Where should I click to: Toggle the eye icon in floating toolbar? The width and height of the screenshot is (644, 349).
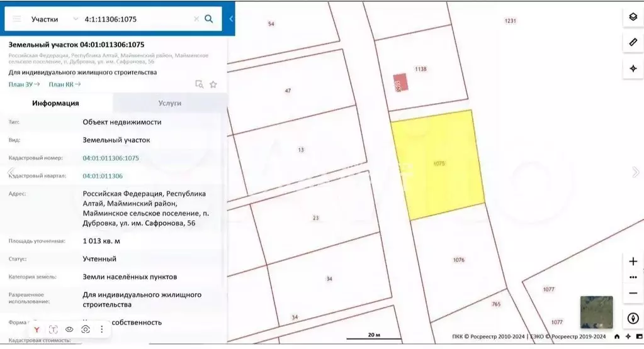[x=69, y=329]
